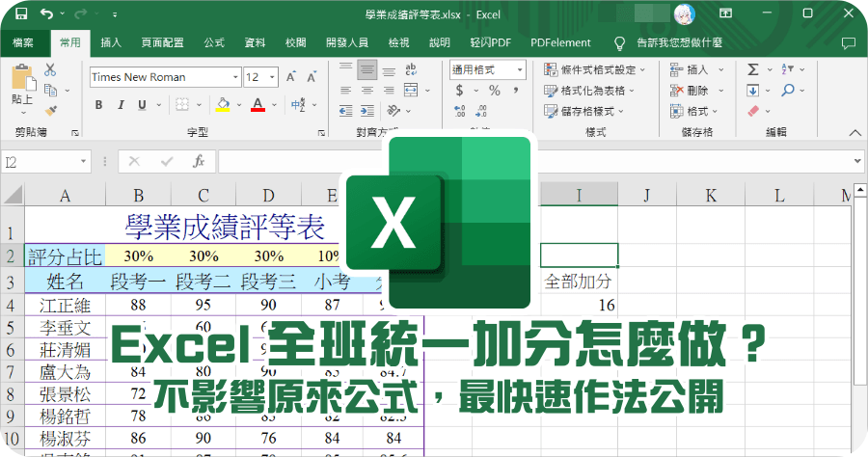Click AutoSum sigma icon
868x457 pixels.
tap(753, 69)
